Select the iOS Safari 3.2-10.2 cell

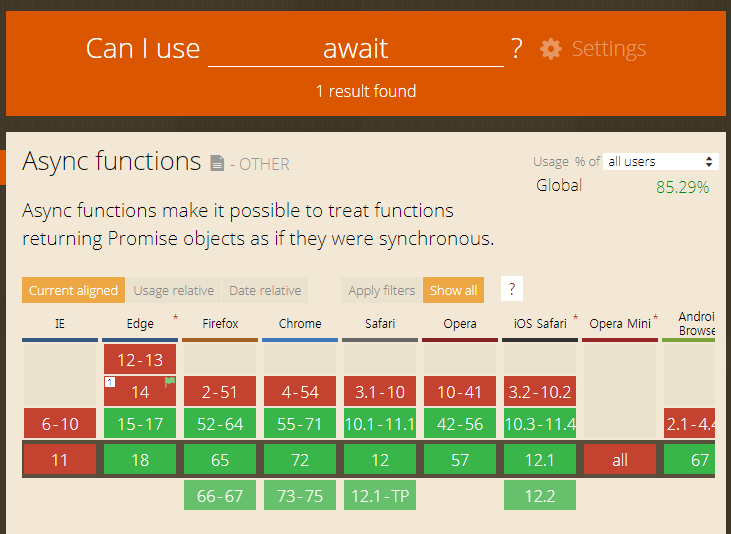[x=540, y=391]
